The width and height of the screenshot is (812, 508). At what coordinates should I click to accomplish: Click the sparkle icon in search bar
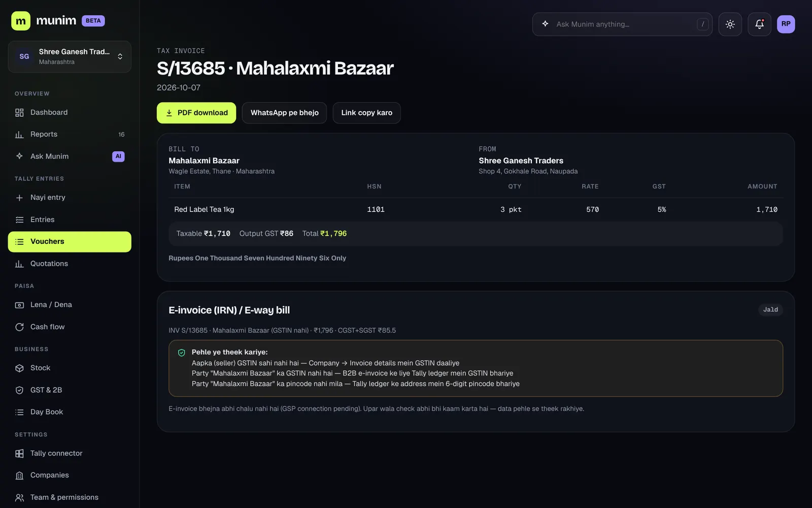coord(545,24)
